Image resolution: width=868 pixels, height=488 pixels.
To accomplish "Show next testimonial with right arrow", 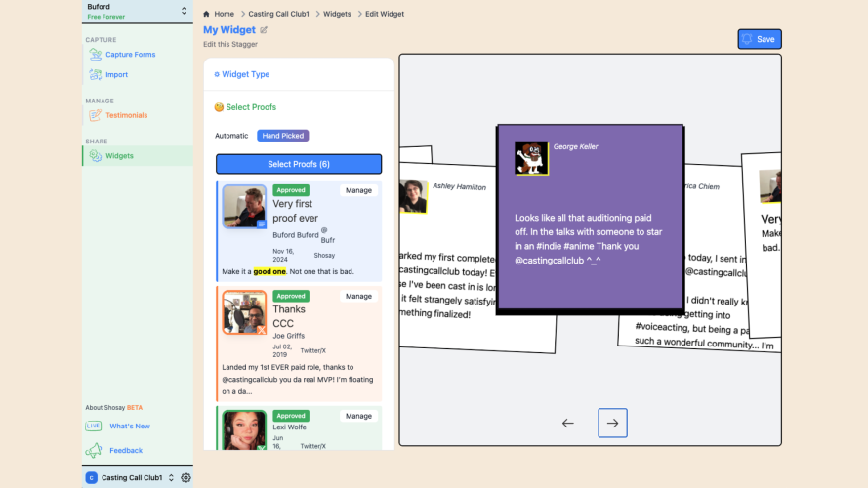I will pos(612,424).
